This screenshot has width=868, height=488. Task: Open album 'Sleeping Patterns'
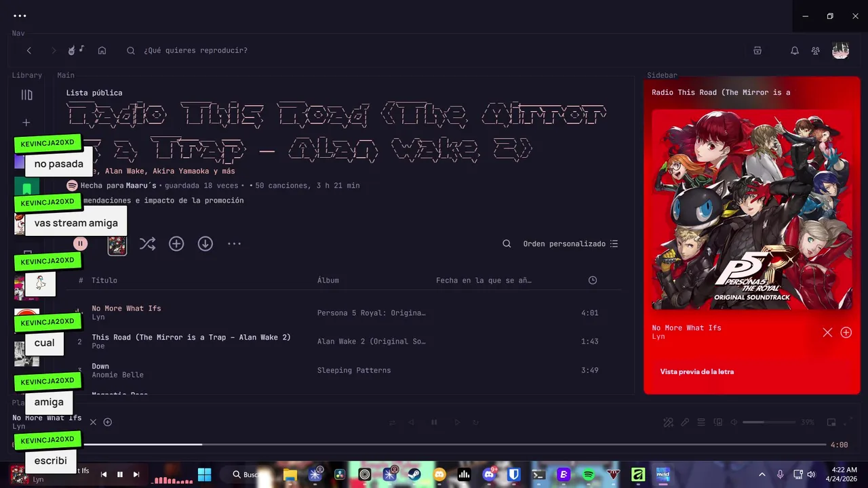pyautogui.click(x=354, y=371)
